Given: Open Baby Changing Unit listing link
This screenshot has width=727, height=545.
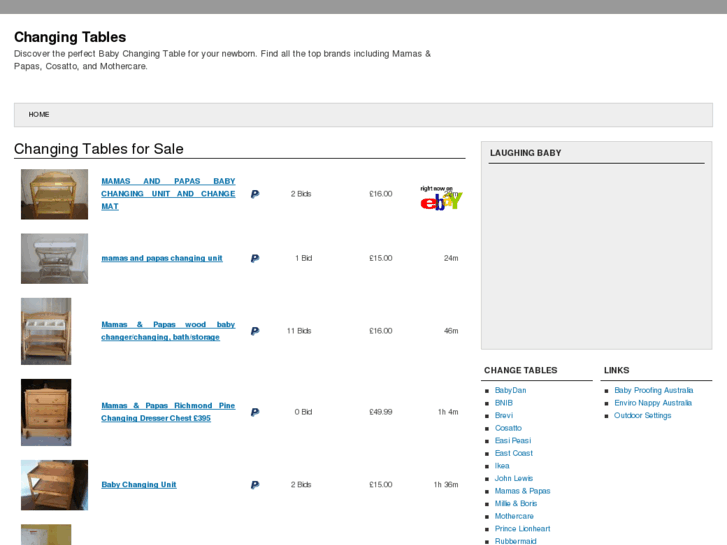Looking at the screenshot, I should (x=139, y=485).
